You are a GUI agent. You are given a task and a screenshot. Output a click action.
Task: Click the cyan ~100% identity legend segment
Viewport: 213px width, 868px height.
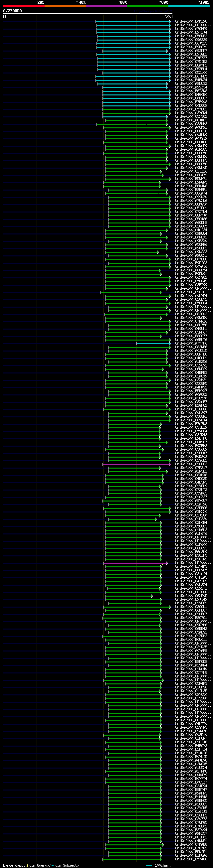(189, 6)
